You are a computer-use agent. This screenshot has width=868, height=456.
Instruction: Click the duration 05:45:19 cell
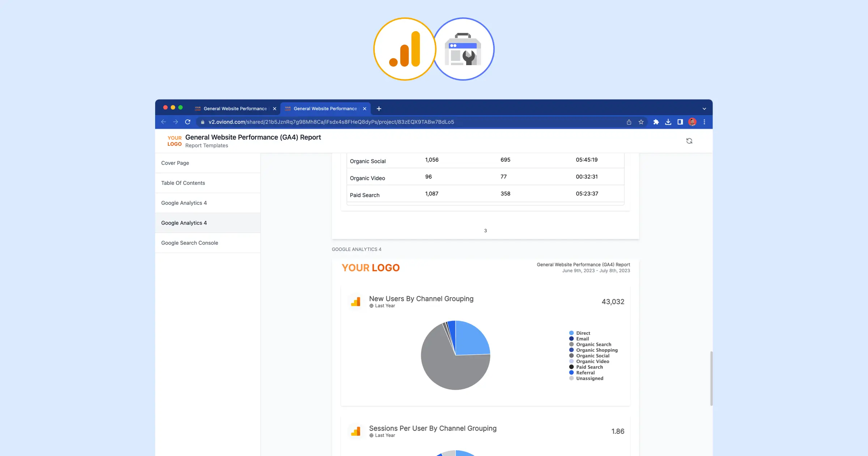pos(587,160)
